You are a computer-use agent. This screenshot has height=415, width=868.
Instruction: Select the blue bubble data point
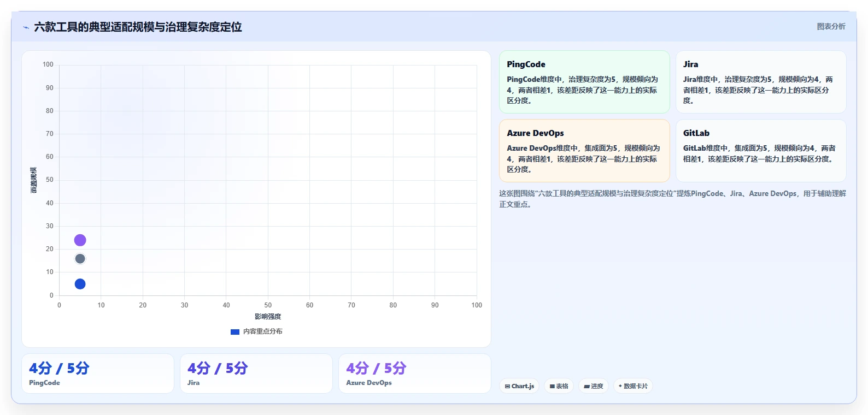(x=80, y=284)
